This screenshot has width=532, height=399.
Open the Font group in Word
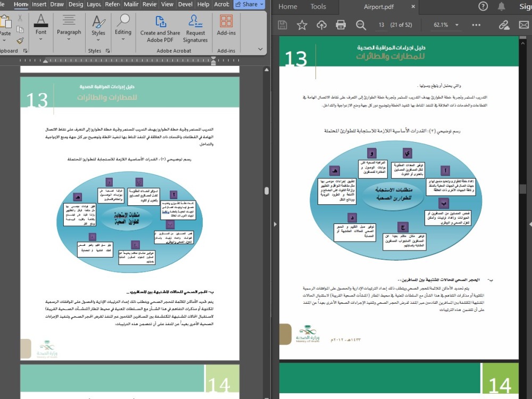(41, 27)
